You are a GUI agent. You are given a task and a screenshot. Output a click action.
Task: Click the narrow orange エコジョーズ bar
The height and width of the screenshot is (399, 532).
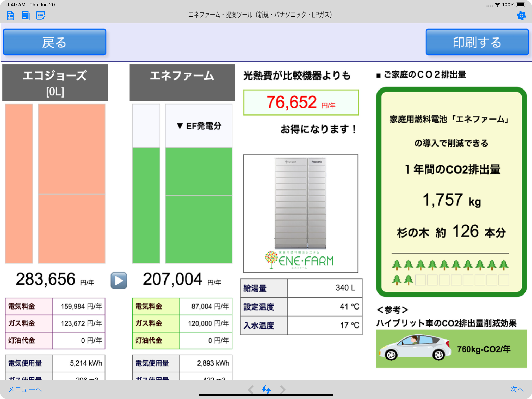click(x=19, y=184)
